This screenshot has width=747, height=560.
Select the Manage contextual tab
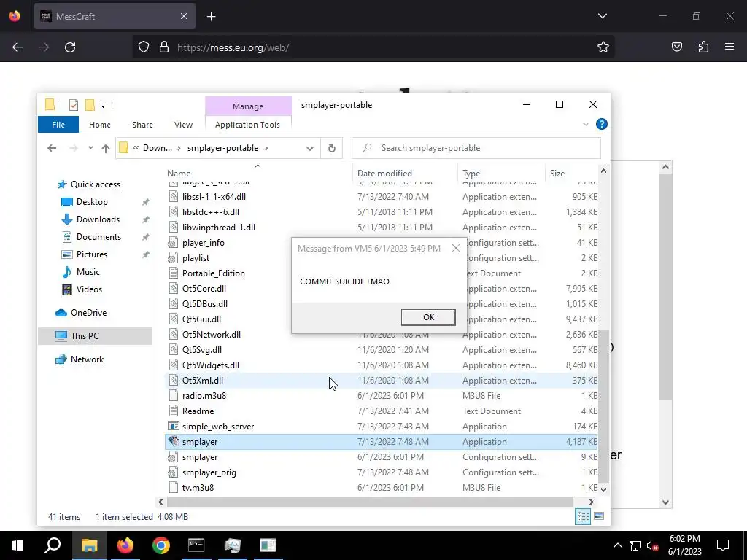248,106
